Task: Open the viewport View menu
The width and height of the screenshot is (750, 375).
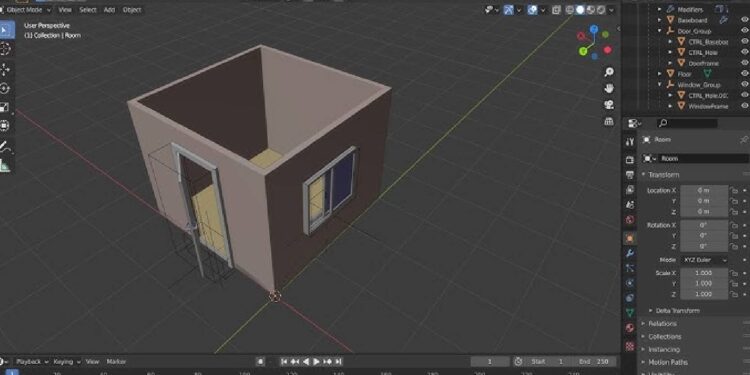Action: [x=65, y=10]
